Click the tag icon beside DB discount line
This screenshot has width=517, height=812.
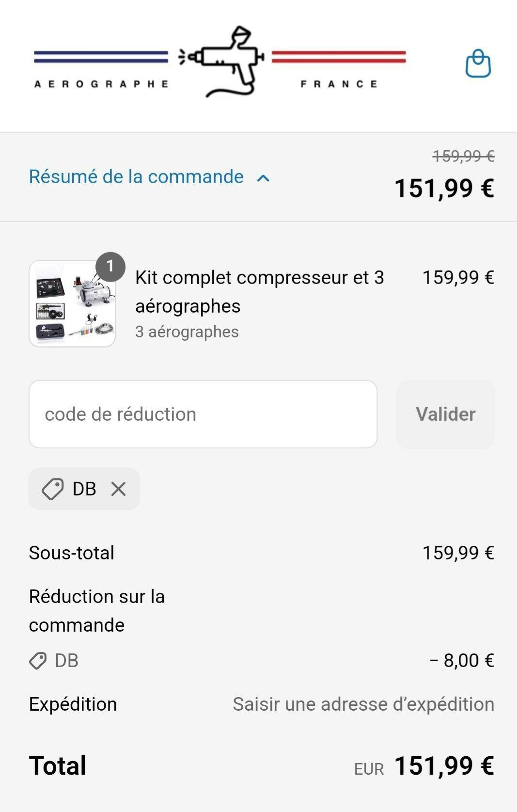(x=38, y=661)
